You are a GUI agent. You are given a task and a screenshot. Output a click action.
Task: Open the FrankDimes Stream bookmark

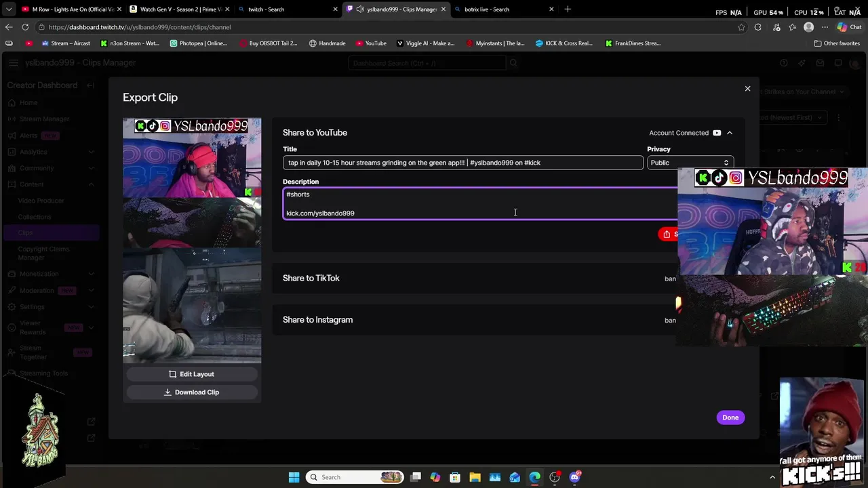pos(633,43)
